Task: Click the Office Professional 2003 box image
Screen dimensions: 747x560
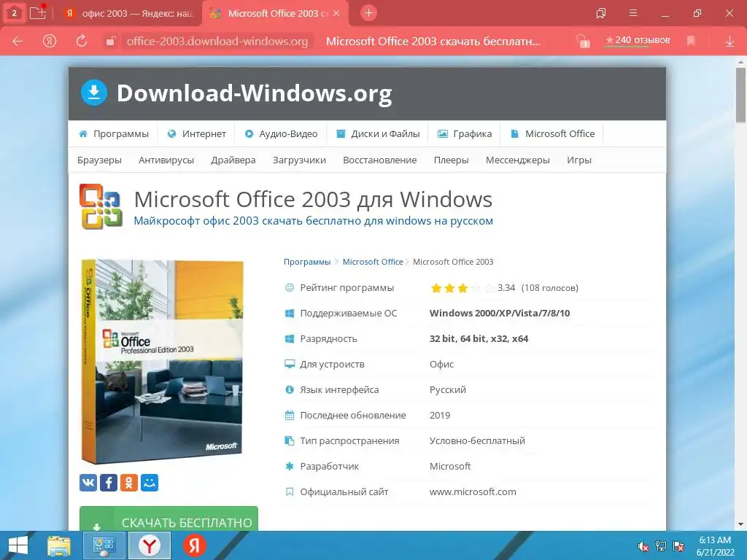Action: [x=162, y=361]
